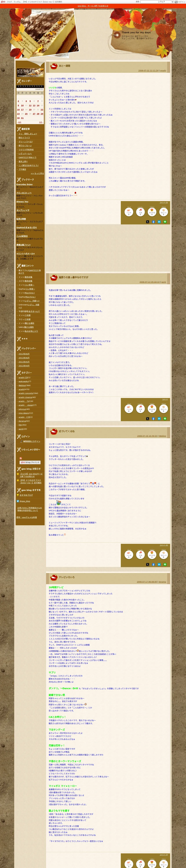
Task: Open the 2012年06月 back number
Action: tap(24, 354)
